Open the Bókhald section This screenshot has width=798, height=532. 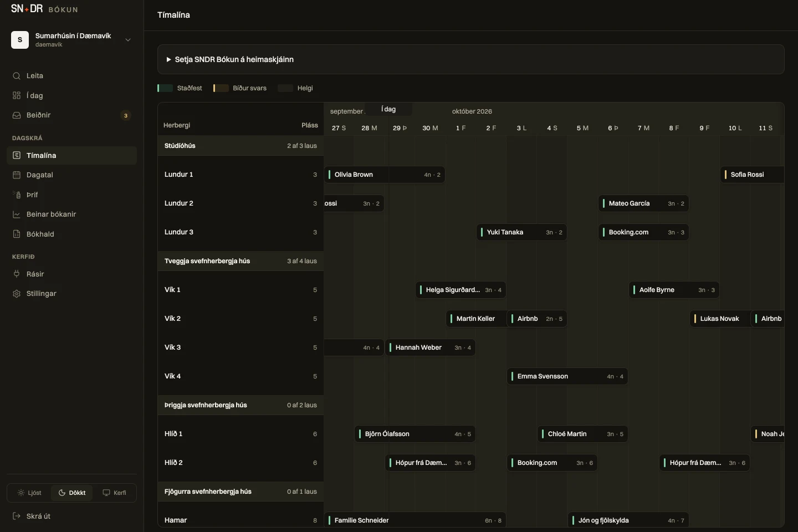click(71, 234)
